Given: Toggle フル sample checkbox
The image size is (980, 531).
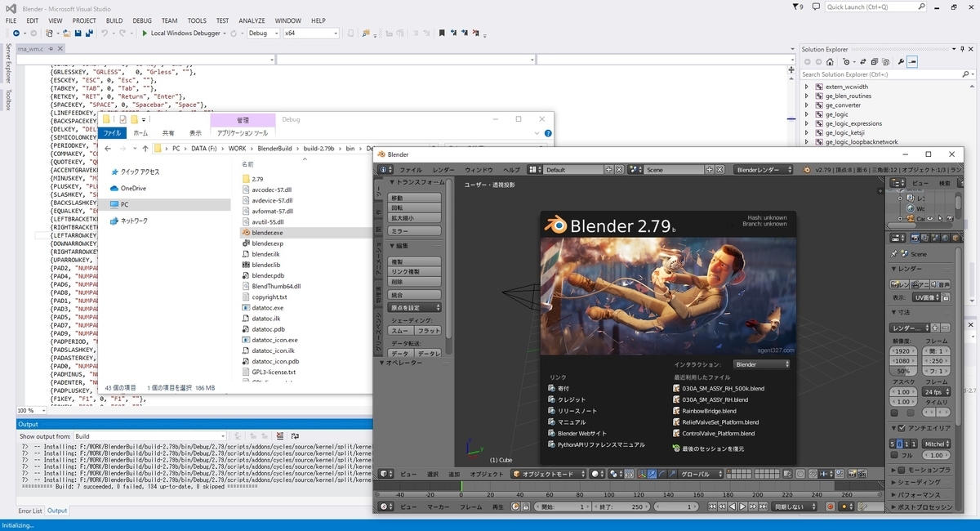Looking at the screenshot, I should 894,455.
